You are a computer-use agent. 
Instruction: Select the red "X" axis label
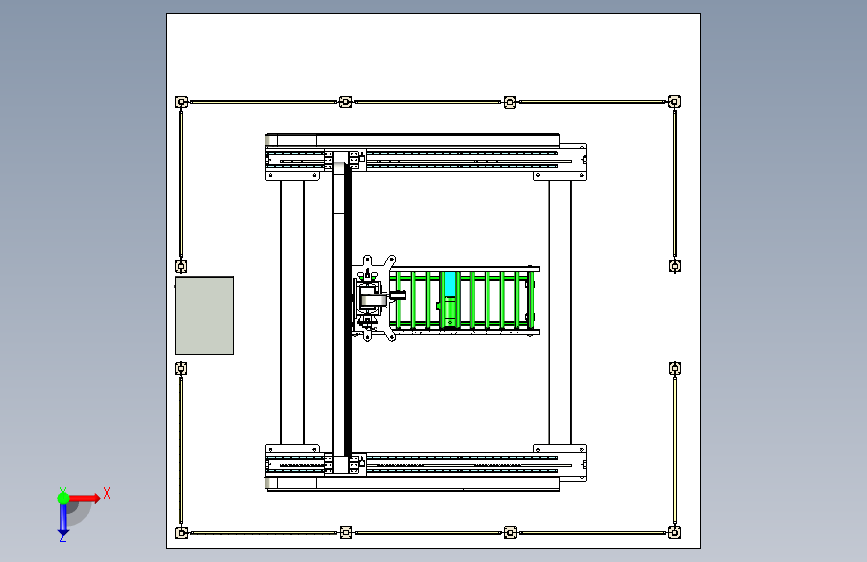pos(107,493)
